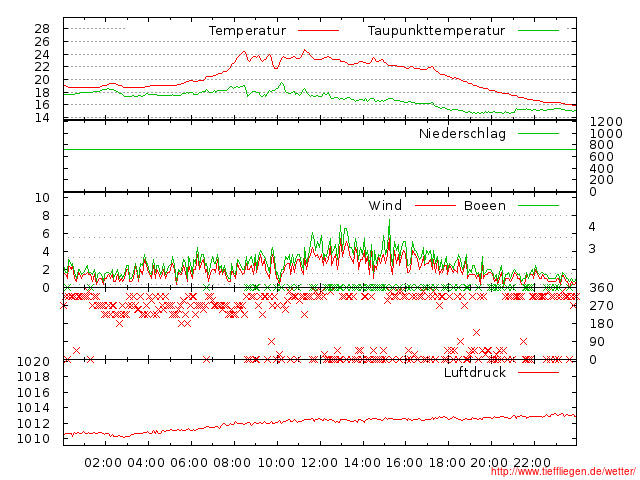Click the 360 wind direction axis label

point(602,288)
